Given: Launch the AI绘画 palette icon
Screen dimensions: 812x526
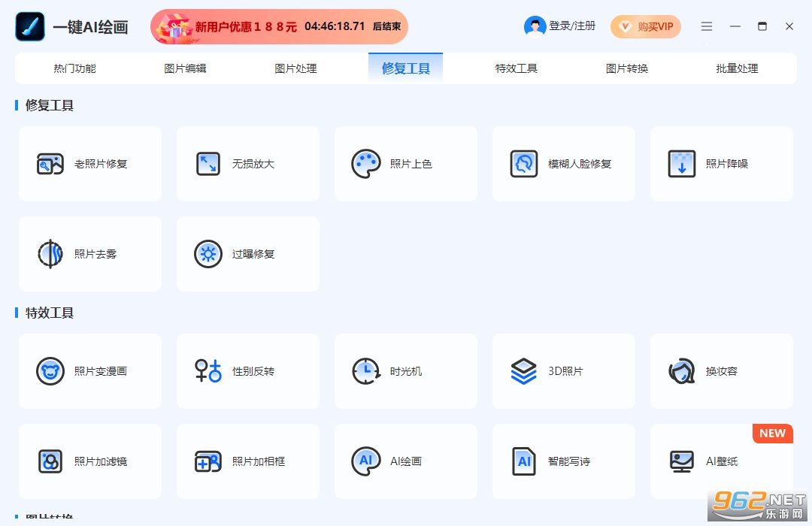Looking at the screenshot, I should (x=366, y=461).
